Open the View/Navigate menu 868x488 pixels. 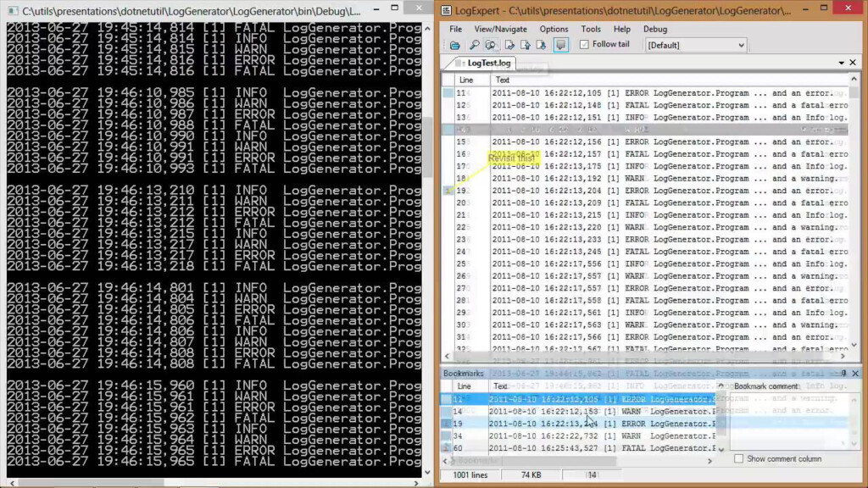coord(500,29)
